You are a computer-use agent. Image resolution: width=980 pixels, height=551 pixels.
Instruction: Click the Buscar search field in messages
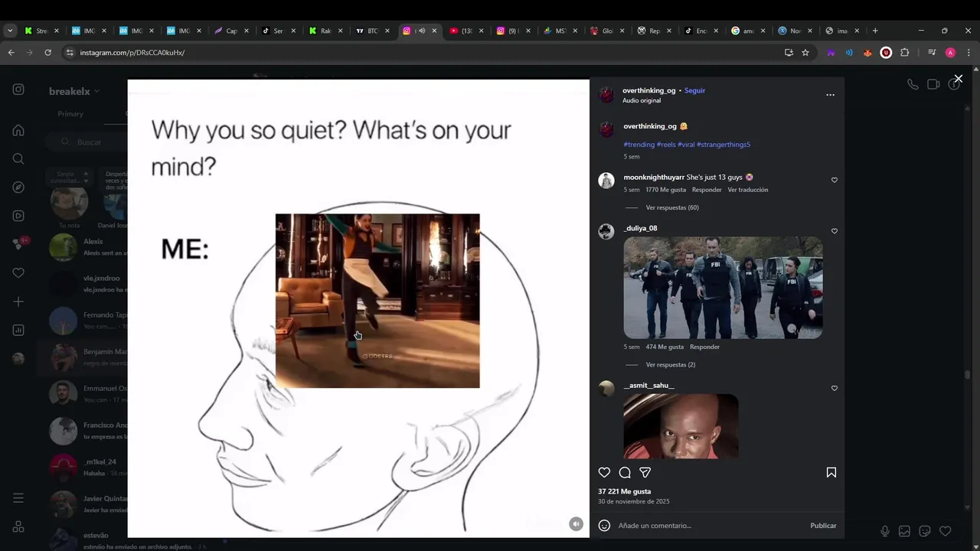coord(86,142)
